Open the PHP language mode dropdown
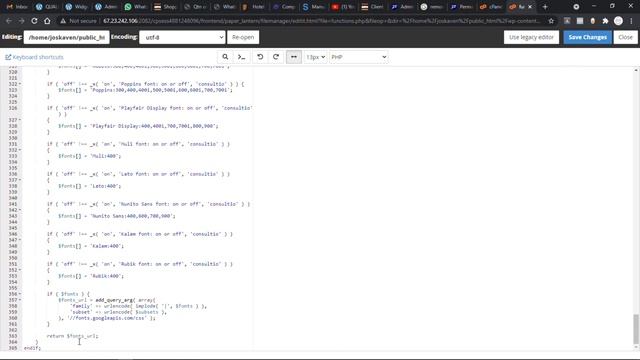Image resolution: width=640 pixels, height=360 pixels. (x=358, y=57)
